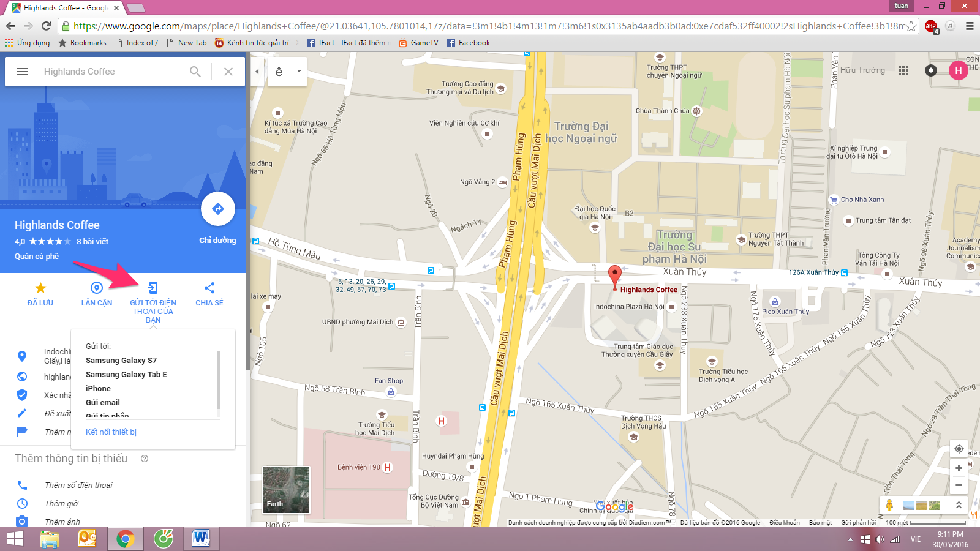Click browser back arrow
This screenshot has height=551, width=980.
point(10,26)
